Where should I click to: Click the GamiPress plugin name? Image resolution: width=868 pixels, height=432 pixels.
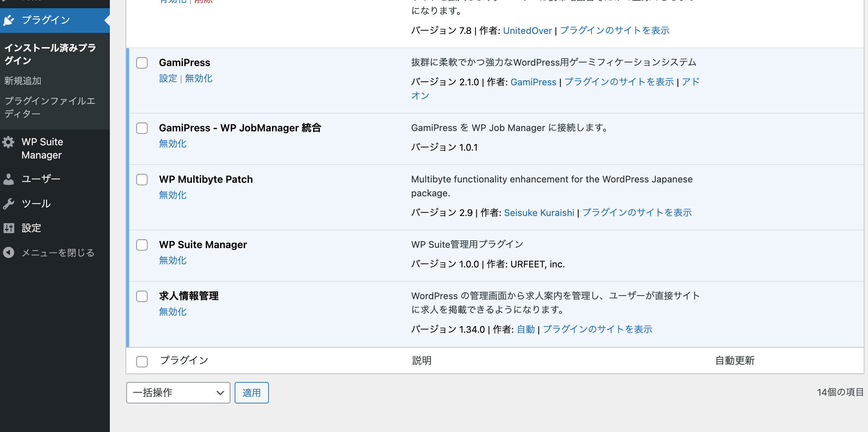[x=185, y=63]
